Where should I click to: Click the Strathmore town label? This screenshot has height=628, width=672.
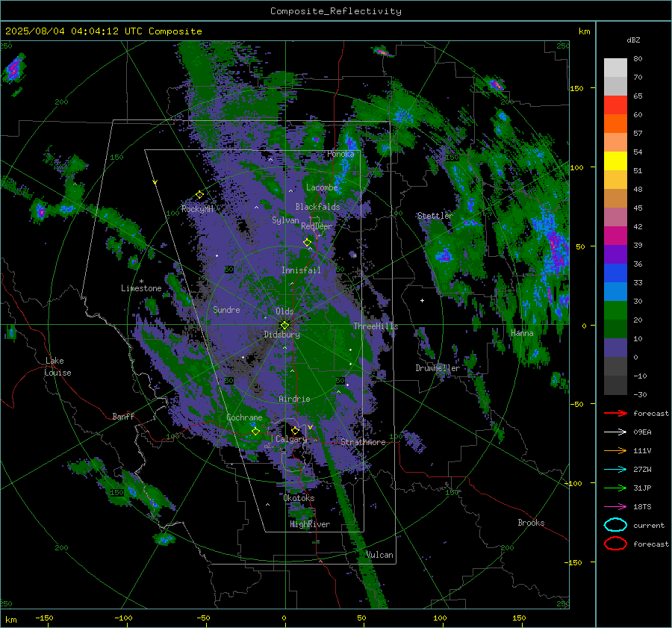[x=363, y=442]
